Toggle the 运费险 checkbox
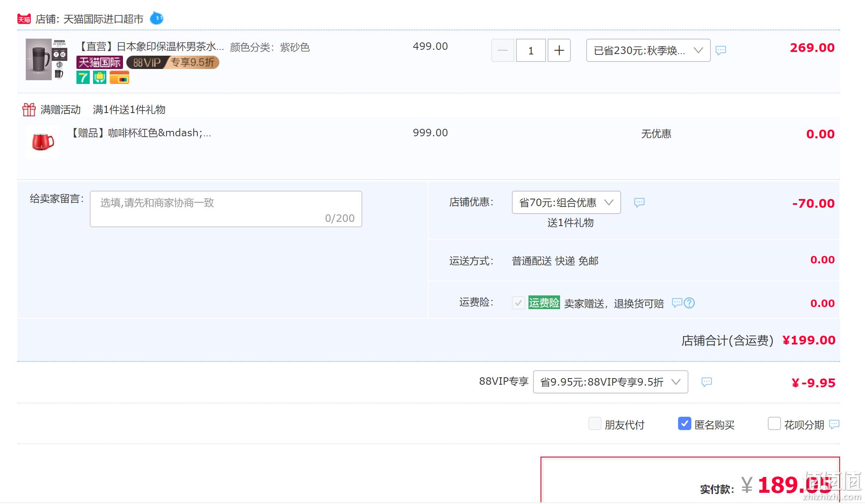 pos(518,302)
